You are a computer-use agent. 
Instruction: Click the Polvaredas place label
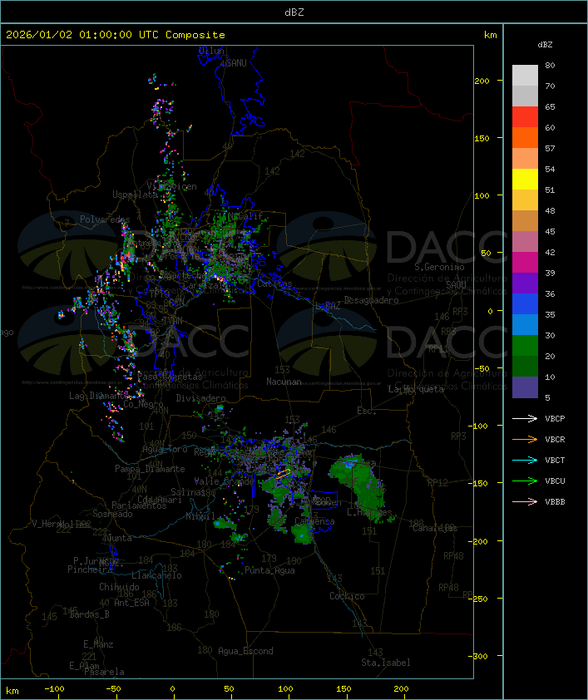tap(105, 219)
